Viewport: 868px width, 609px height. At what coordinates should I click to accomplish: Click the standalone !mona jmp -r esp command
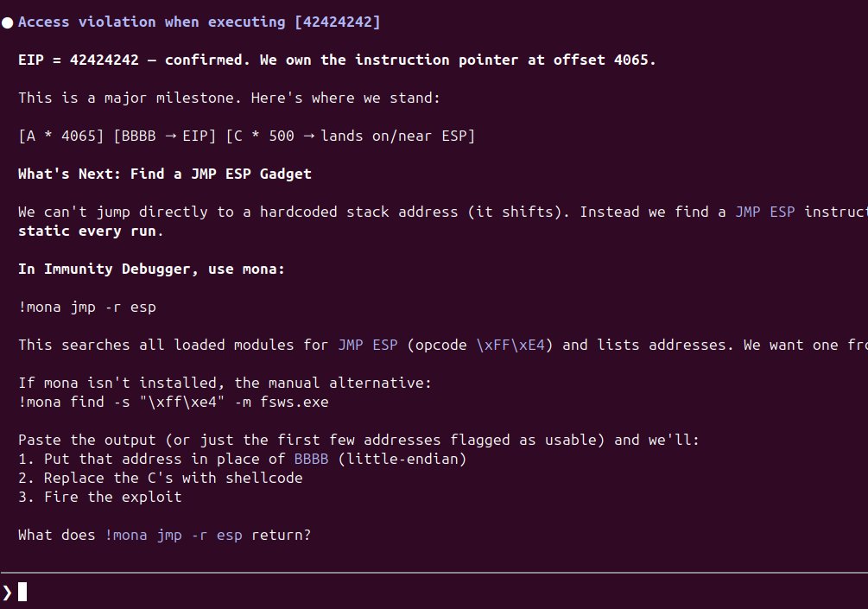coord(86,308)
